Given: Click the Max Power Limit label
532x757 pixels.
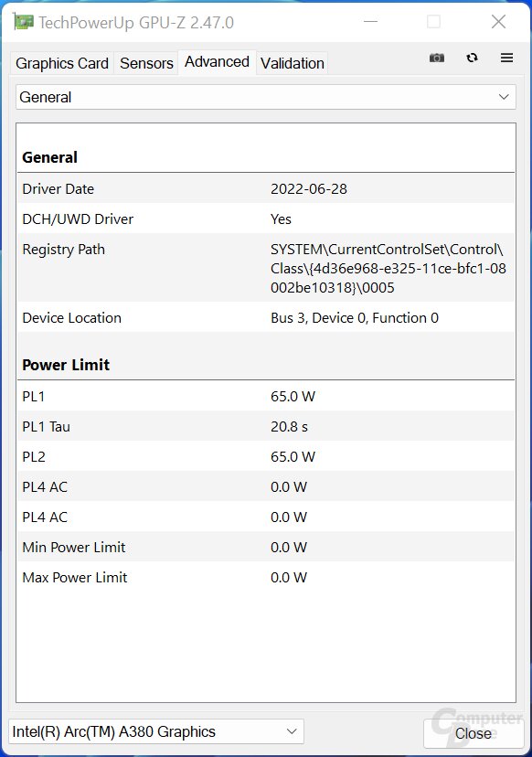Looking at the screenshot, I should (74, 578).
